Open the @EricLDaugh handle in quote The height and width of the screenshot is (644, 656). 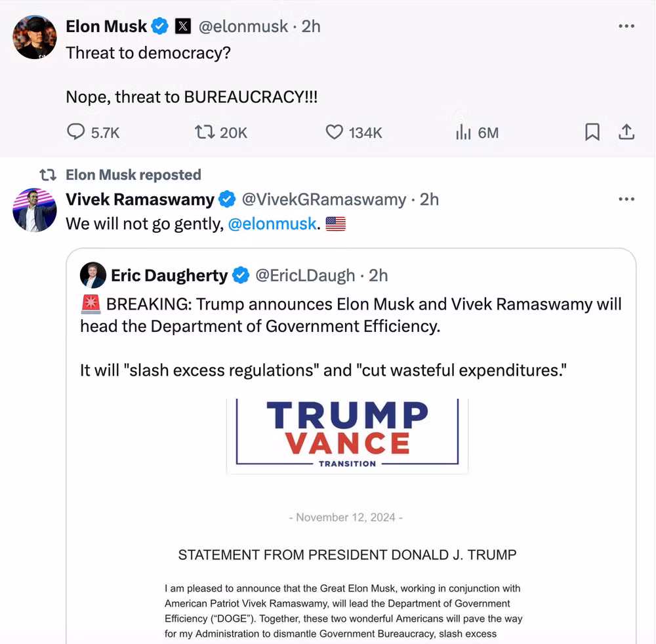point(304,275)
